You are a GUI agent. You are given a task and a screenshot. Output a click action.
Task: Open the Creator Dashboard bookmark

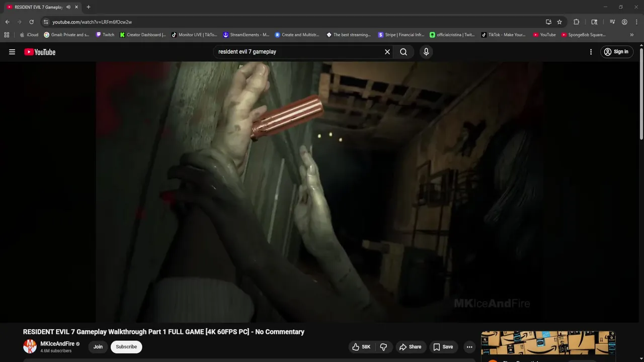tap(143, 35)
